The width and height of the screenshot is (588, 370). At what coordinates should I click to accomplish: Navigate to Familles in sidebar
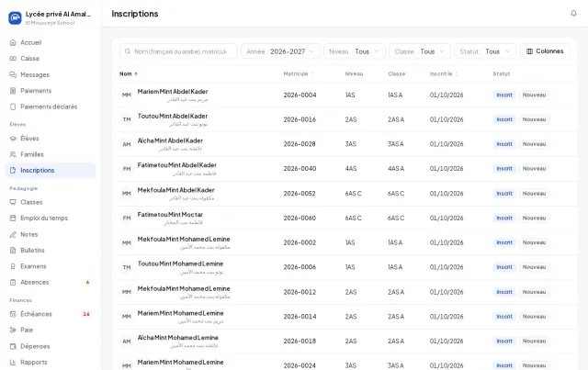[x=51, y=154]
